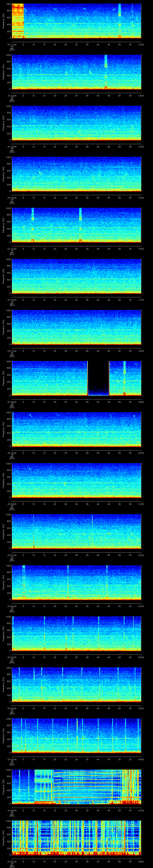Click the 23:12:00 start time label

click(x=12, y=96)
